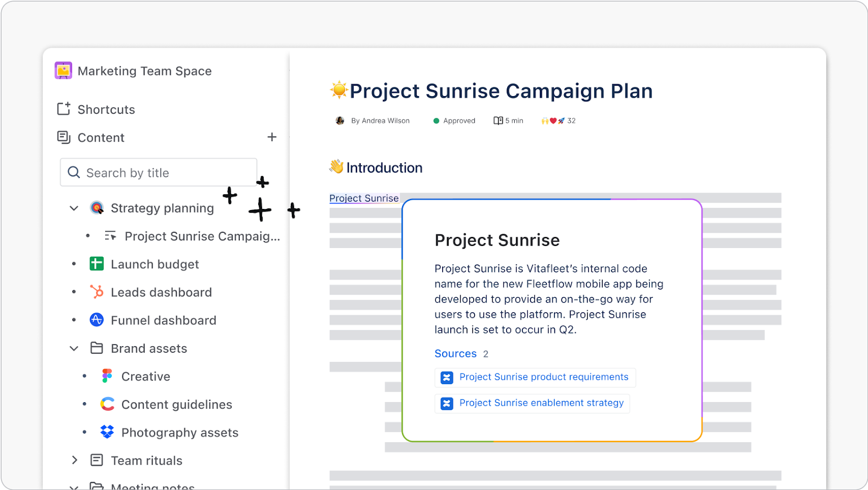Select the target icon beside Strategy planning
868x490 pixels.
(x=97, y=208)
